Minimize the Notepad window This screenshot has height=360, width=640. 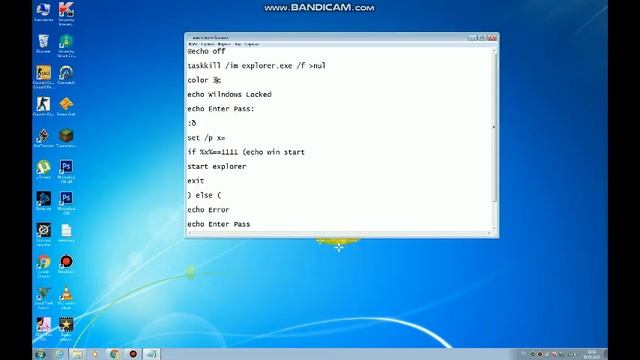[472, 37]
